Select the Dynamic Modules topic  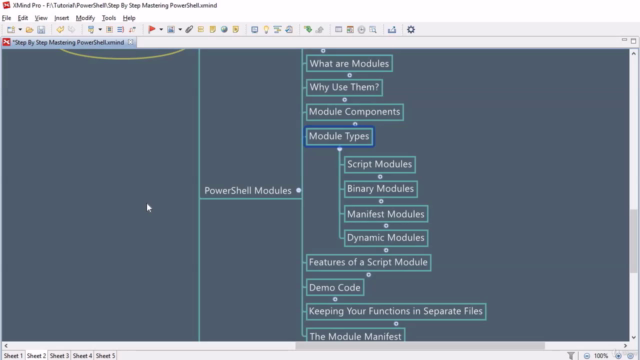click(x=386, y=238)
